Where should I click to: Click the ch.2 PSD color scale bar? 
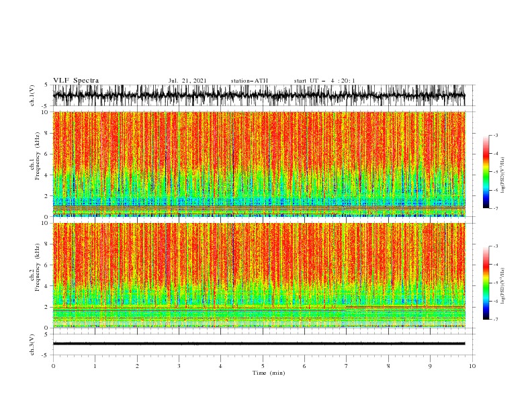(x=486, y=283)
